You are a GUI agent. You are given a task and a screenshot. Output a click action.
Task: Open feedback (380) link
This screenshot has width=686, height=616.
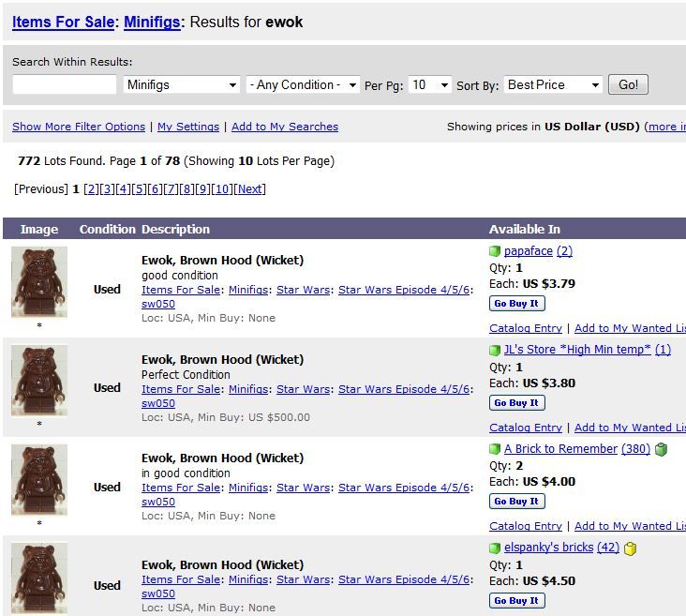click(635, 449)
